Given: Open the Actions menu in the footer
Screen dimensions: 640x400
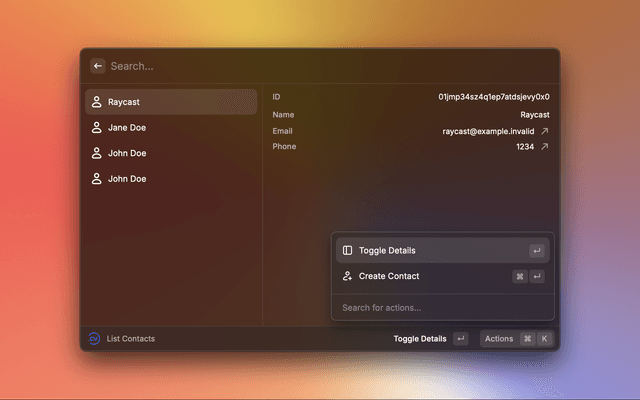Looking at the screenshot, I should tap(499, 339).
